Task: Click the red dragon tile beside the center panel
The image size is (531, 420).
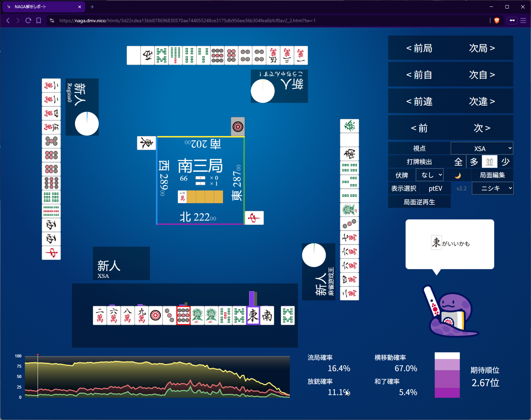Action: tap(254, 218)
